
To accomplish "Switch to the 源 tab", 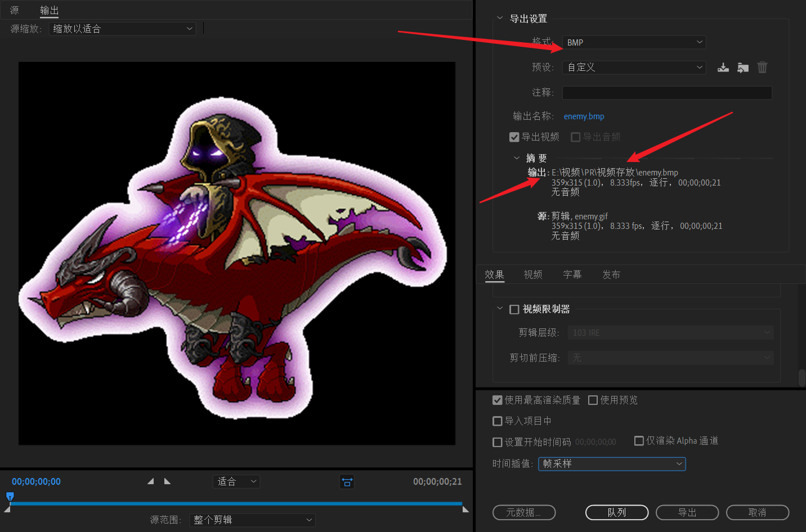I will (14, 10).
